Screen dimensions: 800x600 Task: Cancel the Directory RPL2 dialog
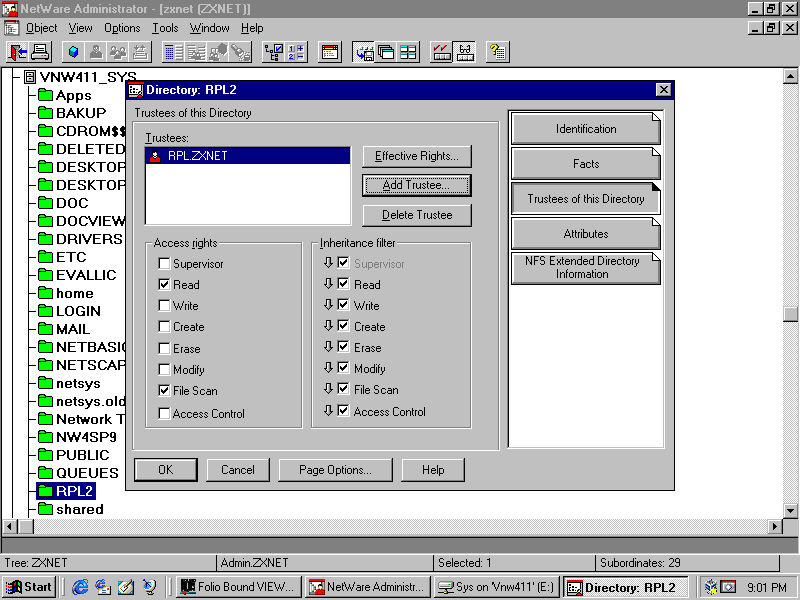(x=238, y=469)
